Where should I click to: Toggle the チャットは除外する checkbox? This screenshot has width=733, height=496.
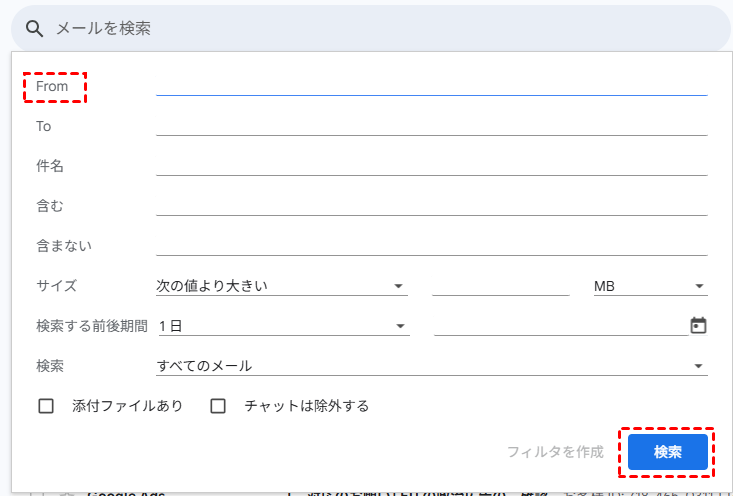219,406
